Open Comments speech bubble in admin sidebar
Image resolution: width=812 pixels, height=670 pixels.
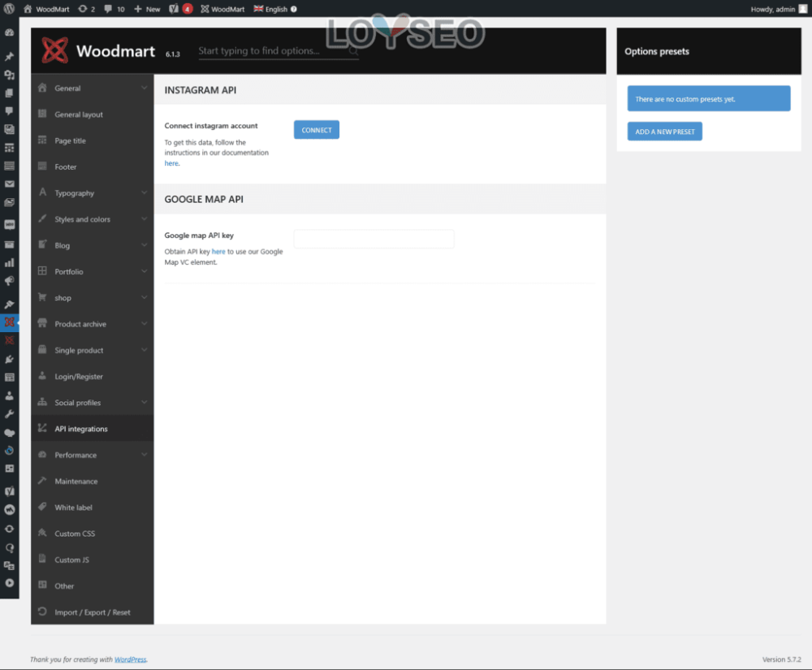pyautogui.click(x=9, y=110)
